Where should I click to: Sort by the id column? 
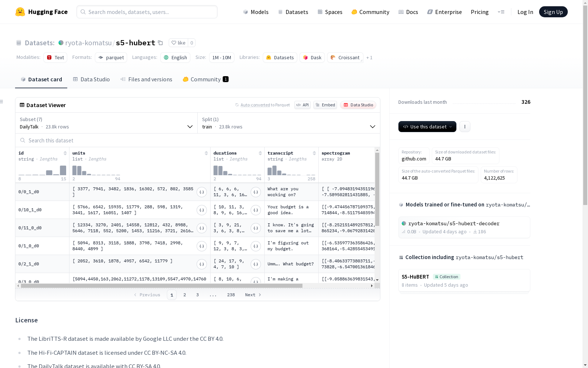65,153
